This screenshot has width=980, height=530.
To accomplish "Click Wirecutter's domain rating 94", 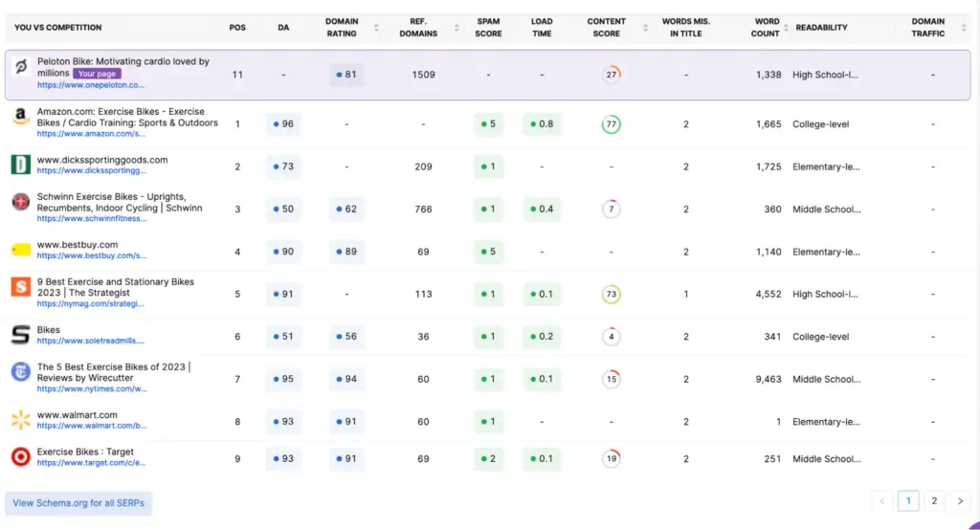I will [346, 379].
